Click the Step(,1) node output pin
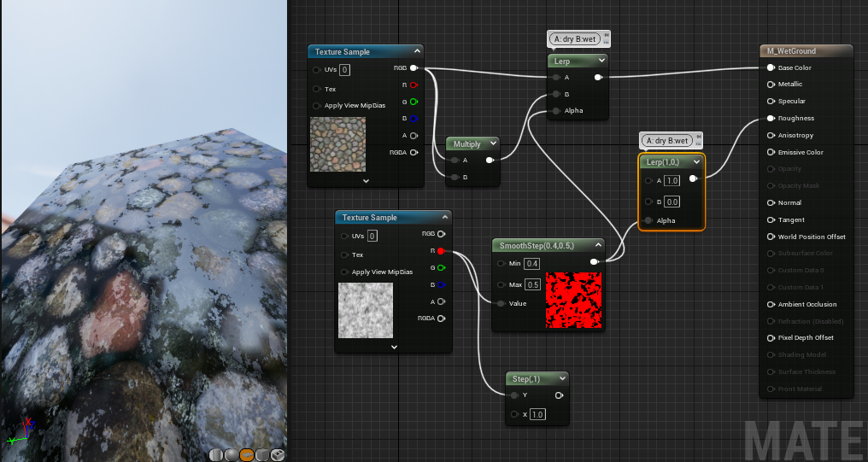868x462 pixels. pyautogui.click(x=559, y=395)
